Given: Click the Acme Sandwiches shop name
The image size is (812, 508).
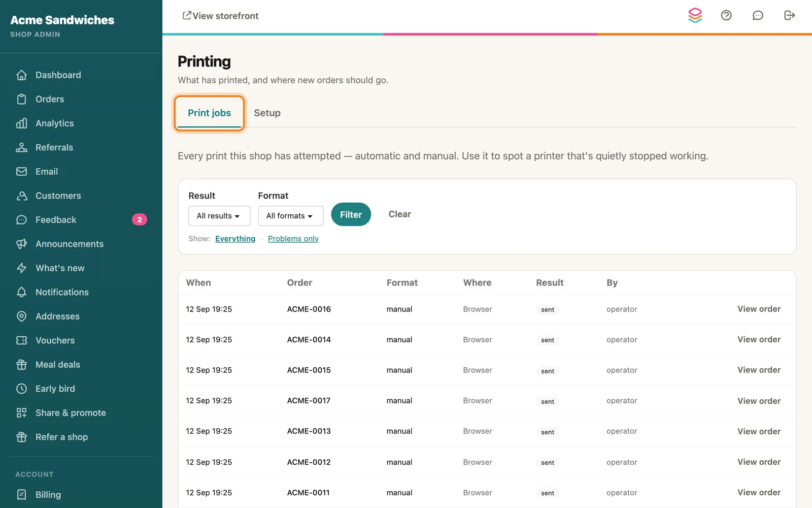Looking at the screenshot, I should (62, 20).
